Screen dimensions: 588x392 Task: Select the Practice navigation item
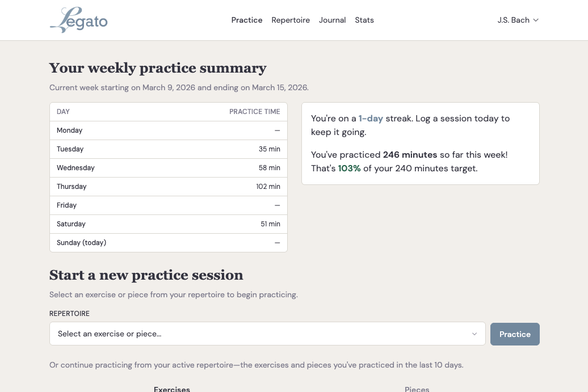[246, 20]
